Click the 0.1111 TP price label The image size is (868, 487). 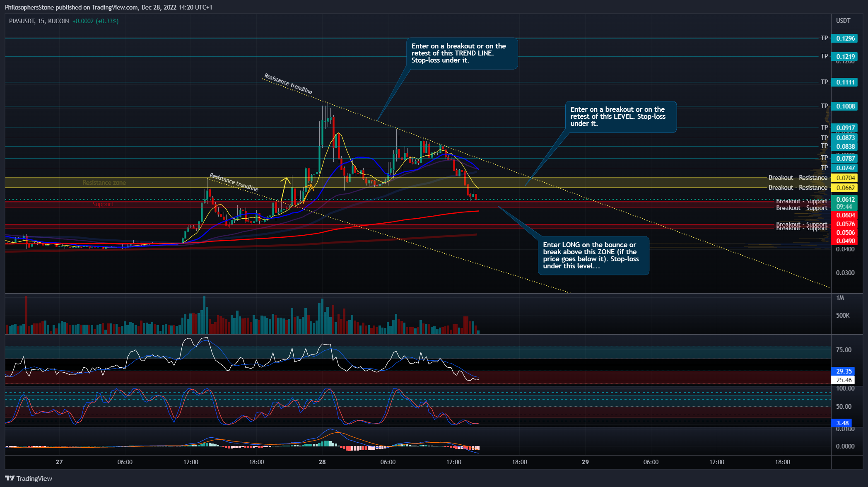point(845,82)
